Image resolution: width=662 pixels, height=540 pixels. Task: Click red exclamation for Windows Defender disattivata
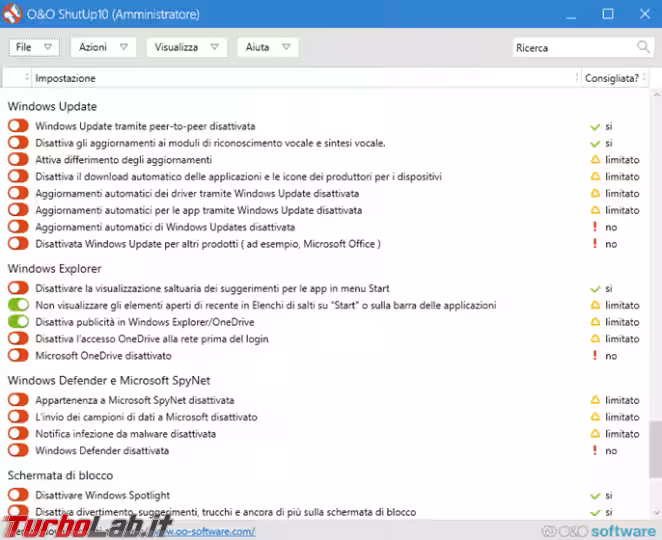(595, 450)
